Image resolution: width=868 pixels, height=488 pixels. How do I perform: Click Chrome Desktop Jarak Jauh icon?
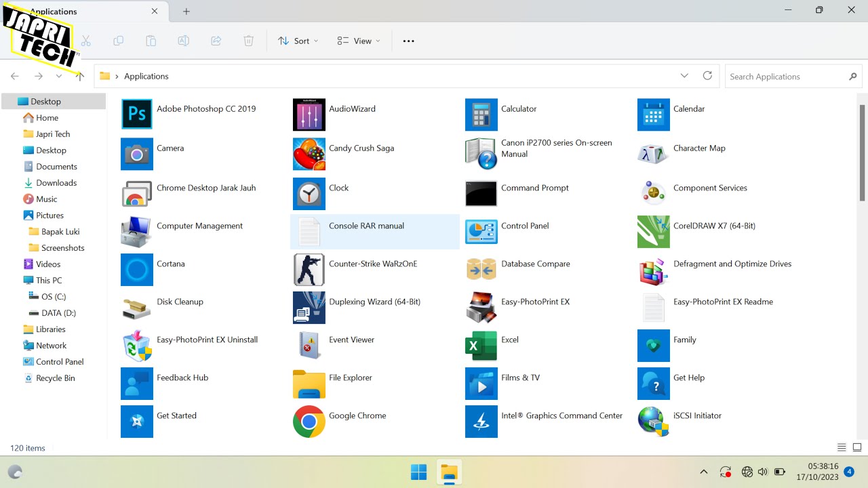pyautogui.click(x=137, y=194)
